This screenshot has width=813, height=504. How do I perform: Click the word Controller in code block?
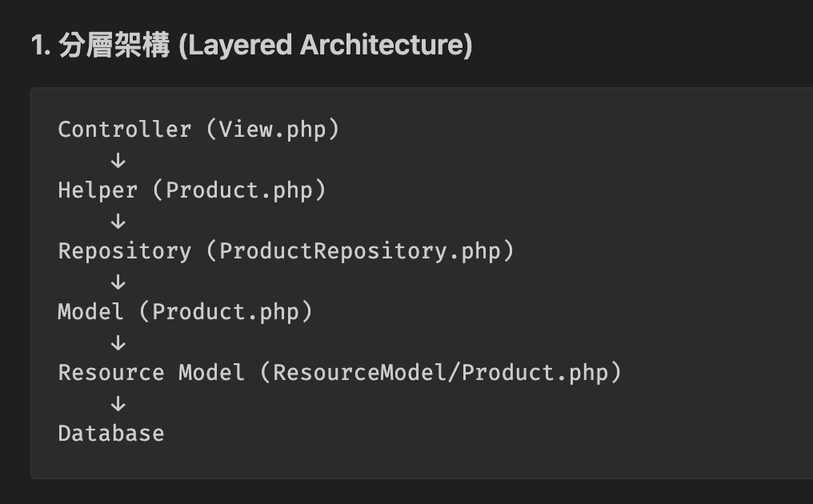click(x=124, y=130)
